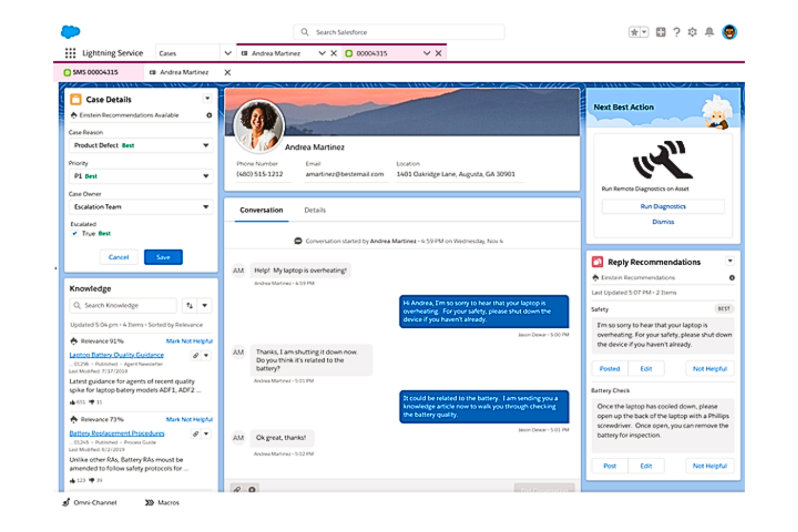Open the Notifications bell icon

(x=710, y=32)
